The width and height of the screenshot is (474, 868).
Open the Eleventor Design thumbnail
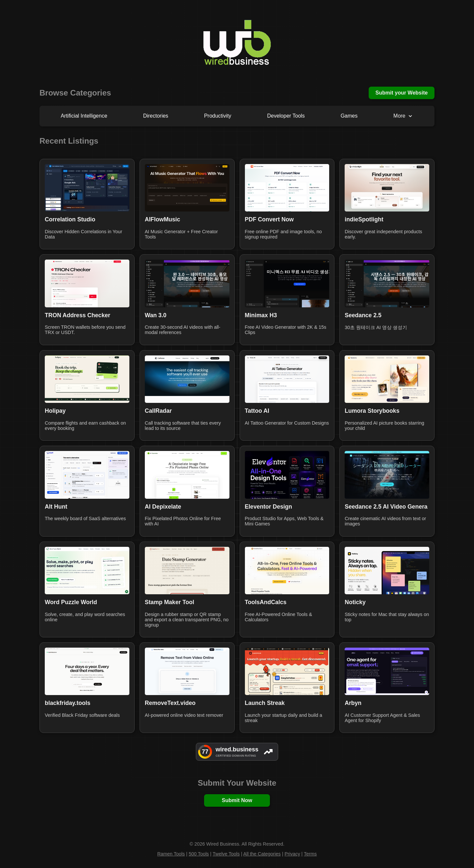point(287,475)
